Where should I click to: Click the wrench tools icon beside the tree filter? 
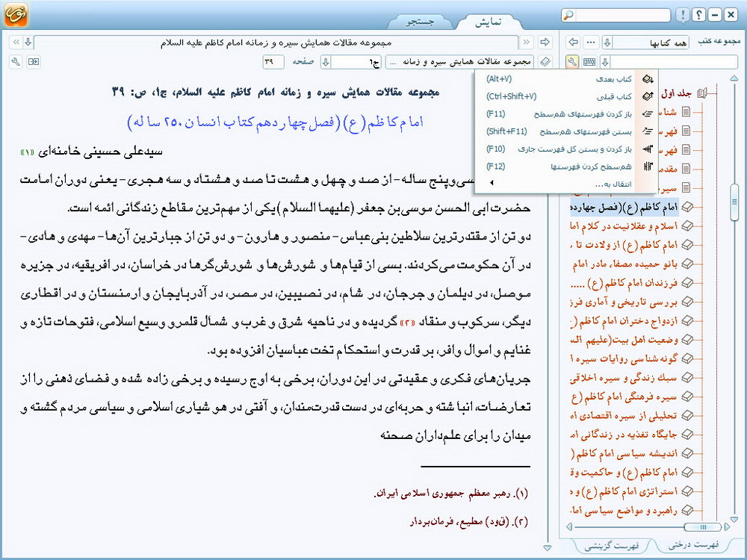coord(572,62)
